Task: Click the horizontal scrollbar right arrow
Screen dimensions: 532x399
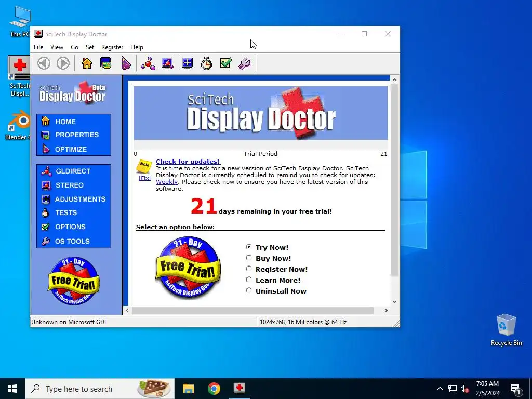Action: click(386, 310)
